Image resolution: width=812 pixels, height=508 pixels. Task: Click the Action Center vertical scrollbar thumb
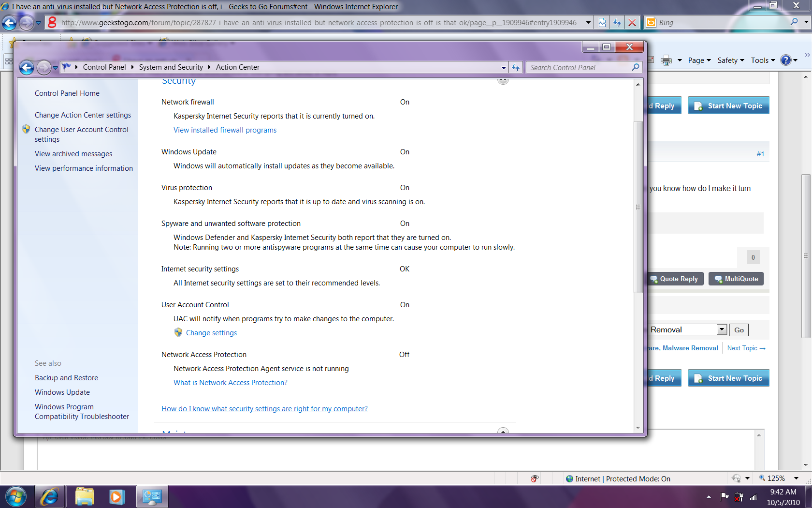pyautogui.click(x=638, y=207)
